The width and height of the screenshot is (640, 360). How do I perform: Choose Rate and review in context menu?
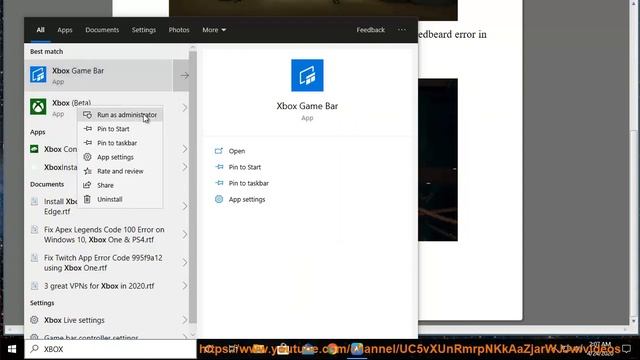120,171
